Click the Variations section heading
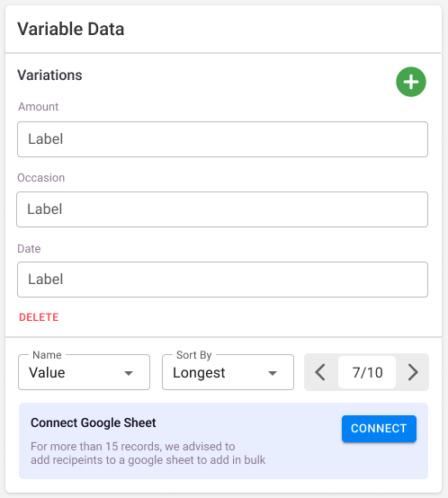The height and width of the screenshot is (498, 448). click(49, 76)
